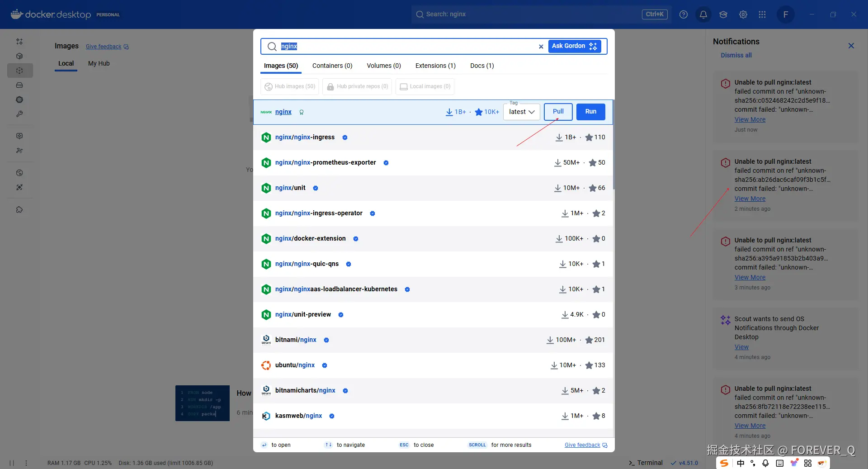Click the v4.51.0 version indicator

(684, 463)
